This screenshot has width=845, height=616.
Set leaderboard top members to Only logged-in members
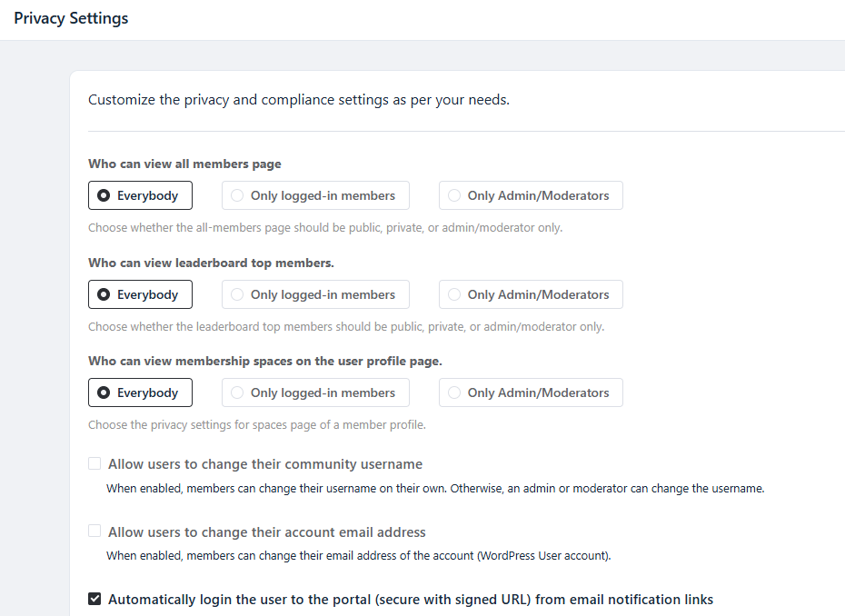(x=315, y=294)
